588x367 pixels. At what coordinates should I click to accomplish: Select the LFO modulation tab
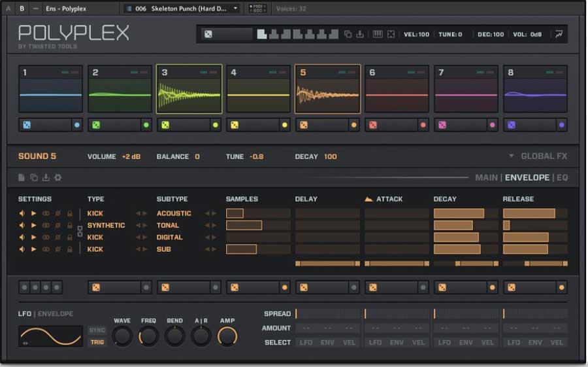[x=25, y=313]
